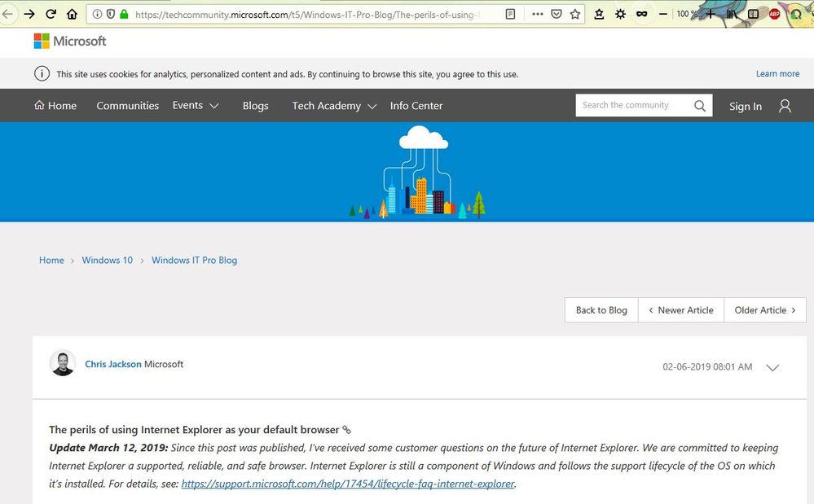This screenshot has width=814, height=504.
Task: Toggle Reader View in address bar
Action: (510, 14)
